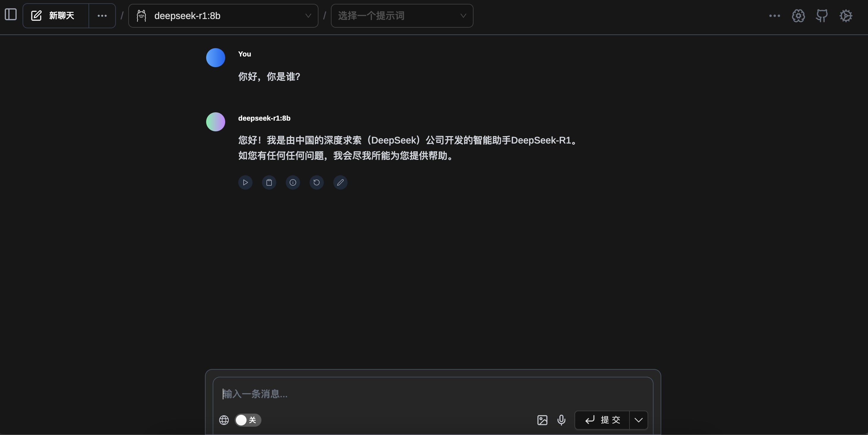Enable the web search toggle switch
The image size is (868, 435).
(248, 420)
